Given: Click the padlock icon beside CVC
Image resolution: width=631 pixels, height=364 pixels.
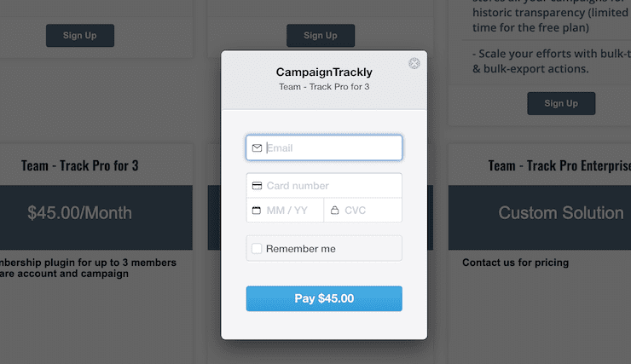Looking at the screenshot, I should (334, 211).
